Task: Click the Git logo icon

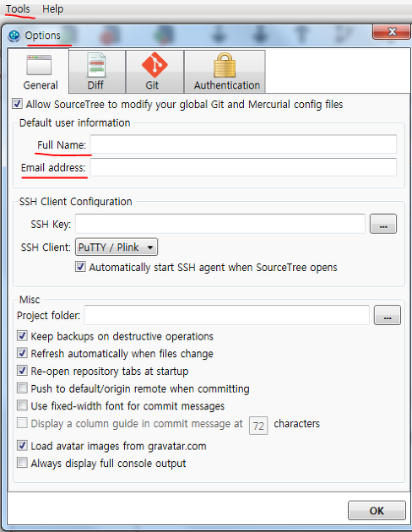Action: pos(154,64)
